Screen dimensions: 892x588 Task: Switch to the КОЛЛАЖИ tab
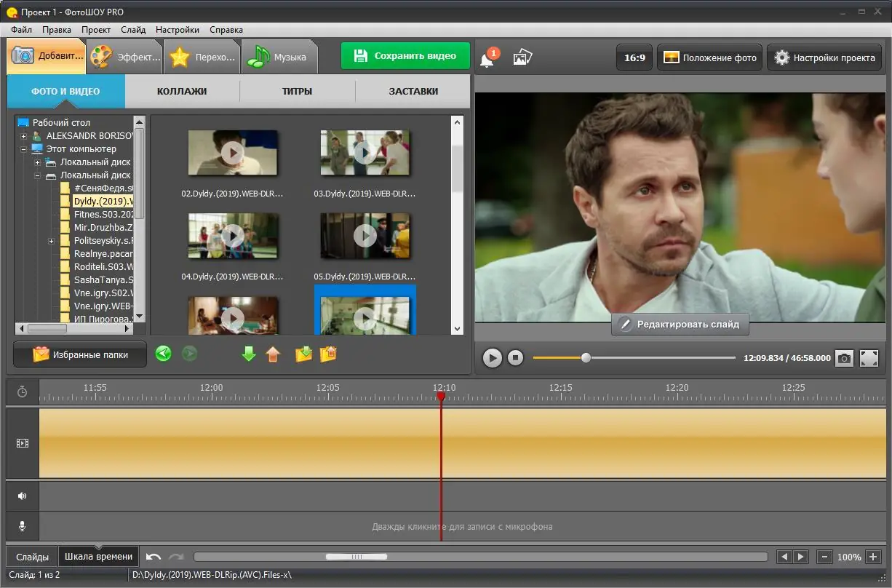pyautogui.click(x=182, y=92)
